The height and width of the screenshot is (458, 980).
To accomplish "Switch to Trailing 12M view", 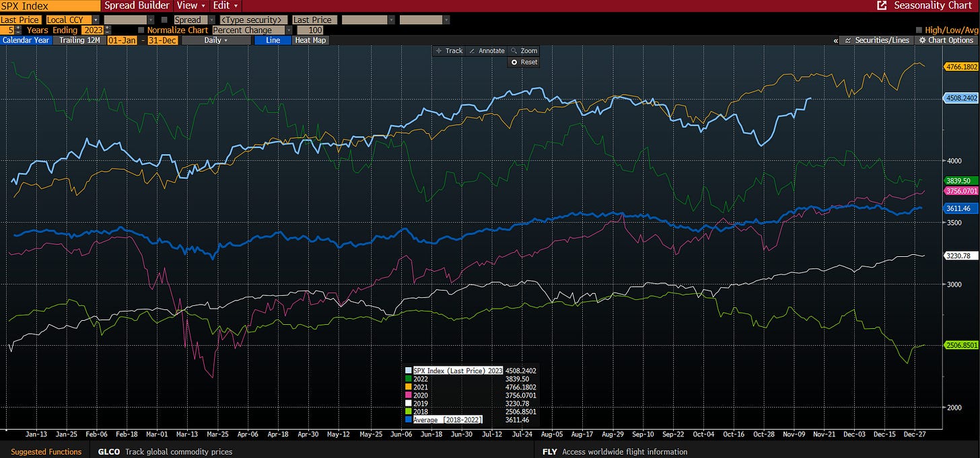I will coord(78,40).
